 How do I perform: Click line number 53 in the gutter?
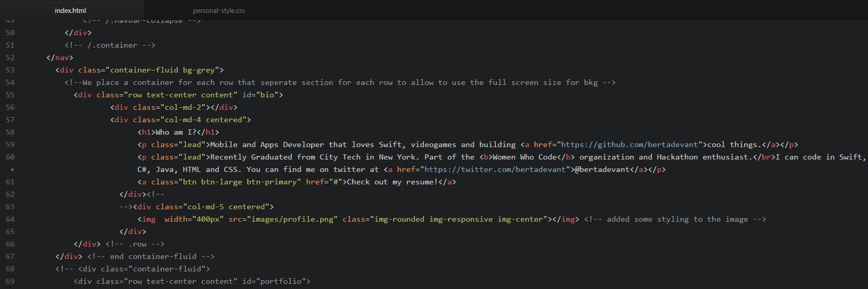pos(10,70)
